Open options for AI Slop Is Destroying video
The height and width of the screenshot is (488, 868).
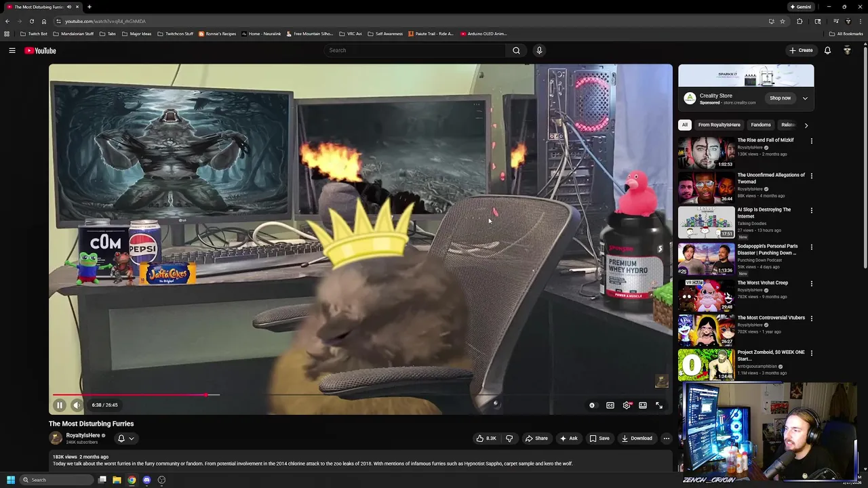811,210
